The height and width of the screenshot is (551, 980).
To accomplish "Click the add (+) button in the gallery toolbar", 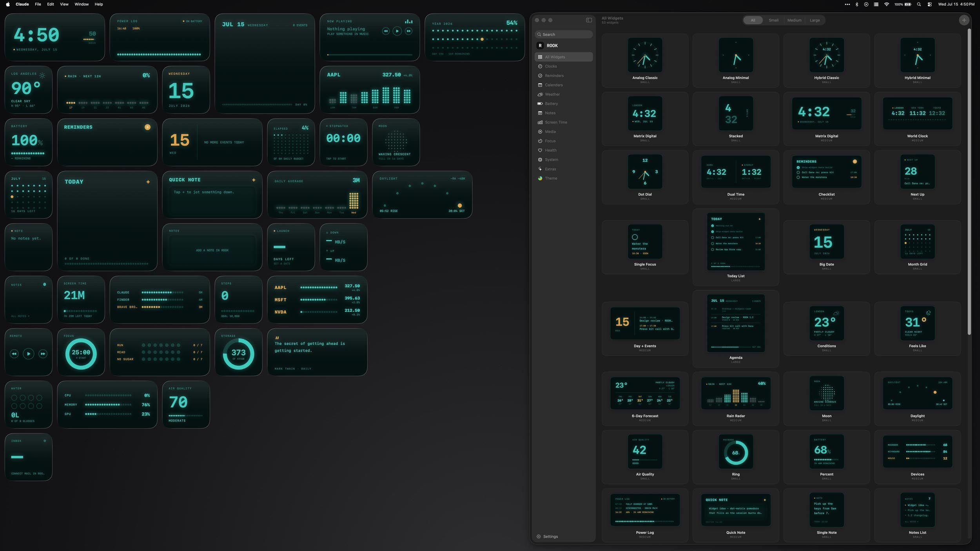I will point(964,20).
